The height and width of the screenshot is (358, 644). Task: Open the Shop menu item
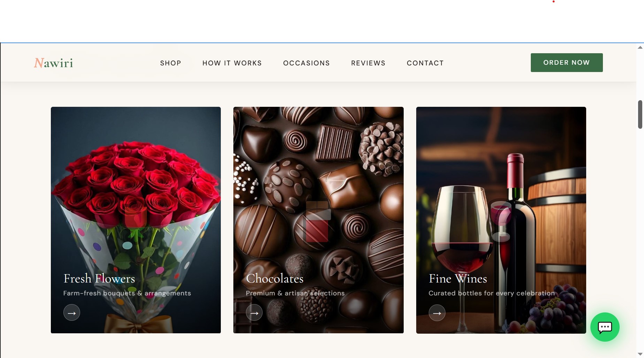click(171, 63)
